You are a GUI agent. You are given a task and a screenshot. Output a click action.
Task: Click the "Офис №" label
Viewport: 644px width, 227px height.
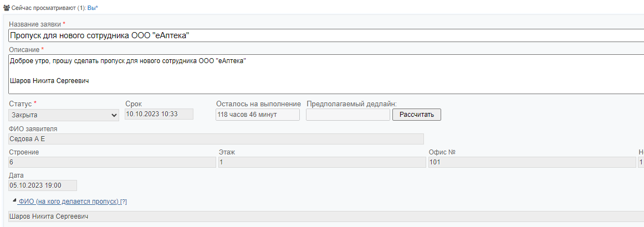pos(443,152)
